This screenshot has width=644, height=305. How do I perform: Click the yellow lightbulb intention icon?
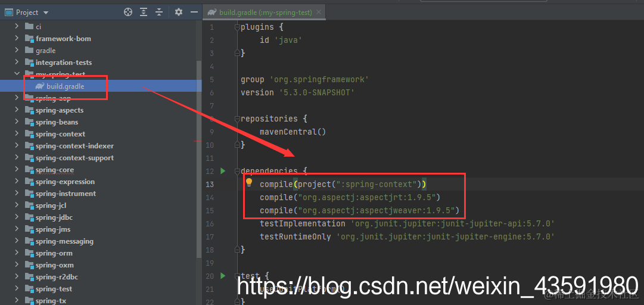click(x=249, y=182)
